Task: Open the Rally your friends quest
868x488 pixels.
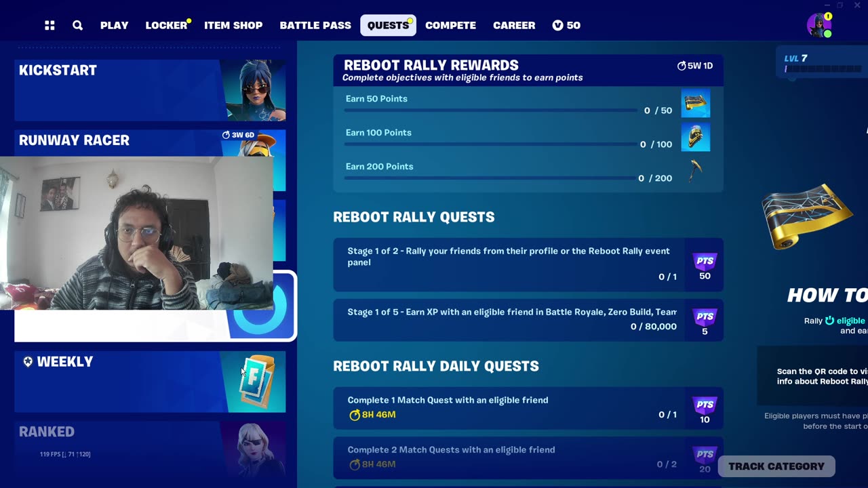Action: [x=528, y=264]
